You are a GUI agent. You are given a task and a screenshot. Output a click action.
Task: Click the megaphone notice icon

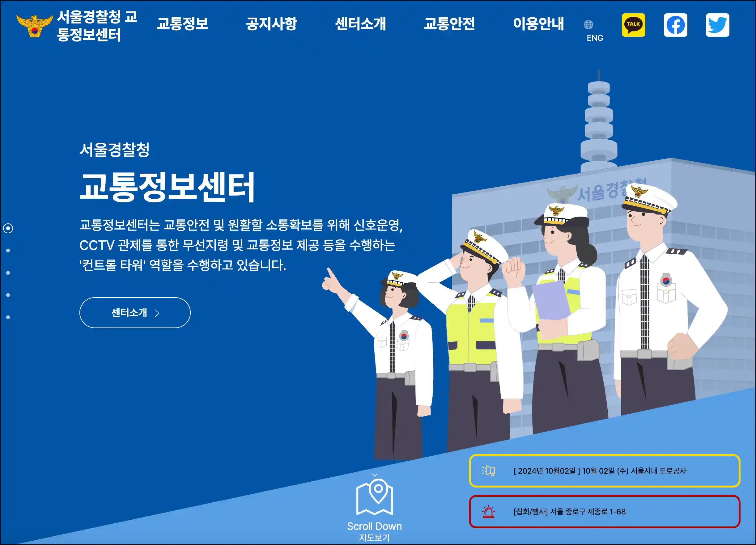pos(488,471)
